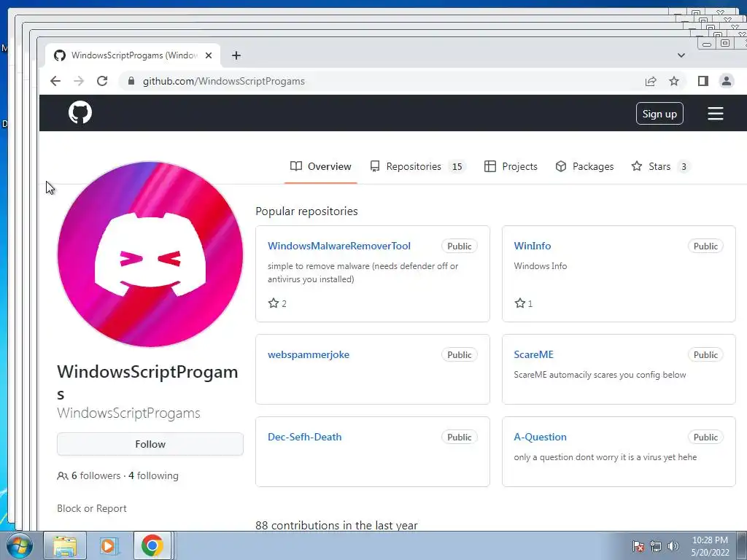Click the 1 star count on WinInfo

(524, 303)
